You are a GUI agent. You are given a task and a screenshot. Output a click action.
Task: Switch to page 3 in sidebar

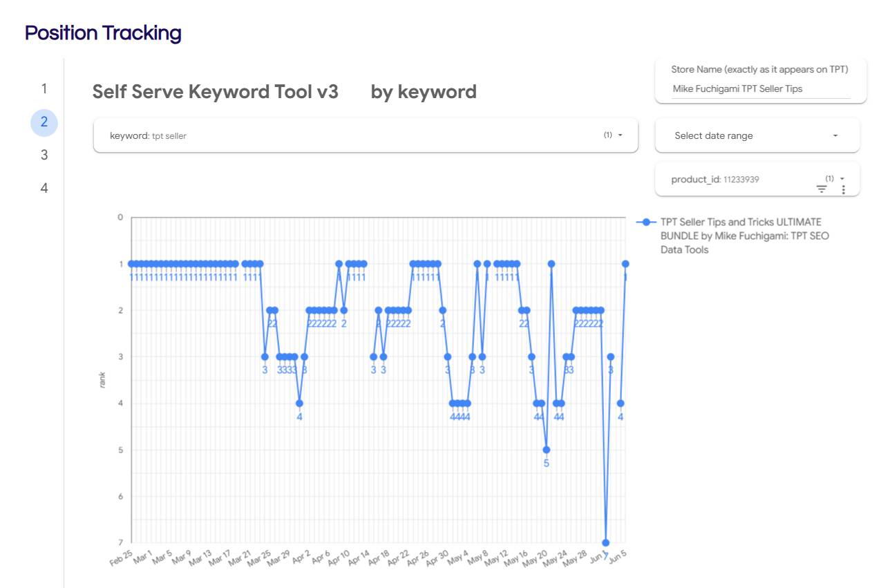point(44,155)
